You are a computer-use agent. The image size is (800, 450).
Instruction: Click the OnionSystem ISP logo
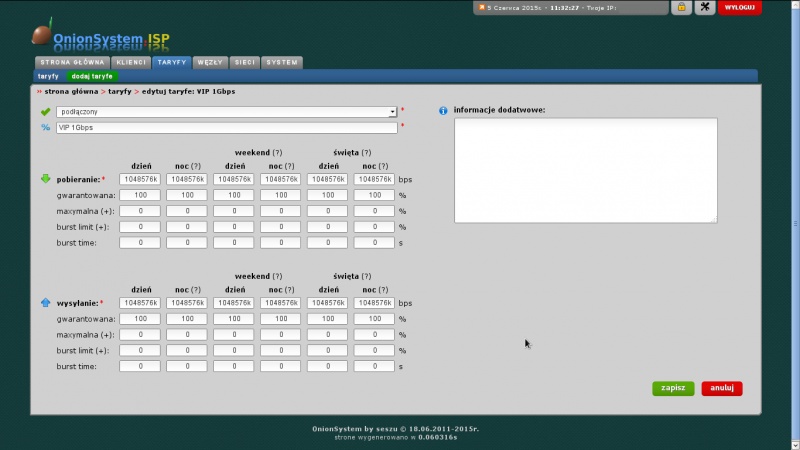tap(101, 37)
